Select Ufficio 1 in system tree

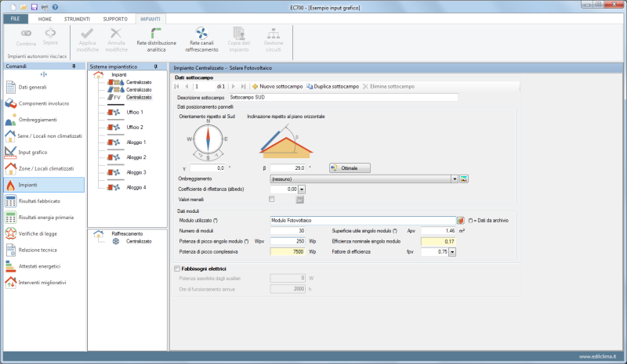tap(125, 112)
